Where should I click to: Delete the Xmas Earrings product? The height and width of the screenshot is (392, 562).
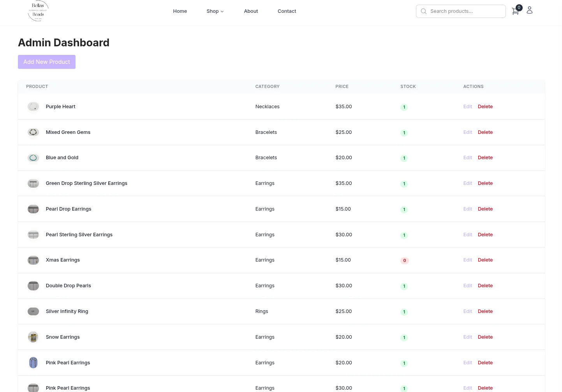coord(485,260)
